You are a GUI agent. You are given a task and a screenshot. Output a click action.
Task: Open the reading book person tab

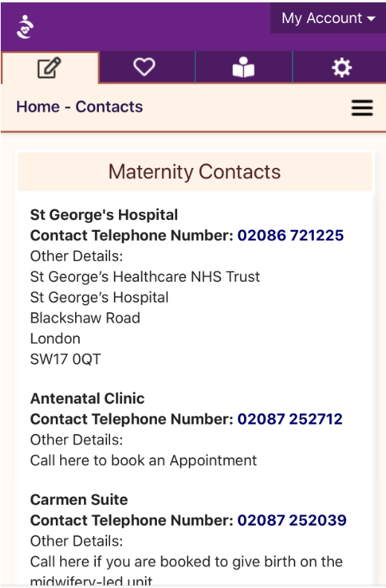[x=243, y=67]
